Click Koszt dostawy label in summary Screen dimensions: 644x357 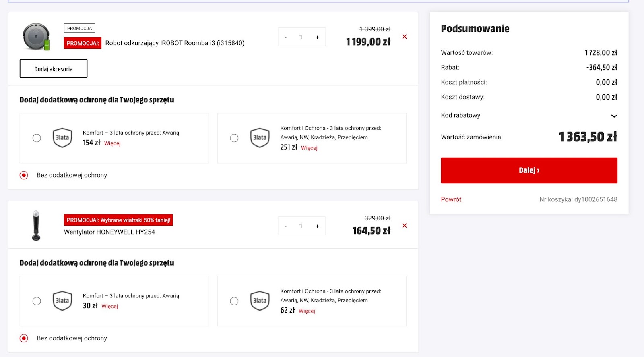pos(462,97)
